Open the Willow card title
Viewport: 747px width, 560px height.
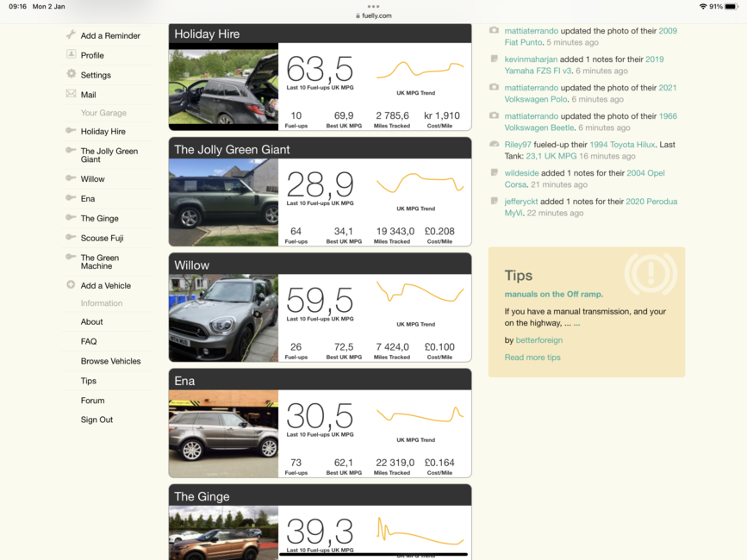(x=191, y=265)
